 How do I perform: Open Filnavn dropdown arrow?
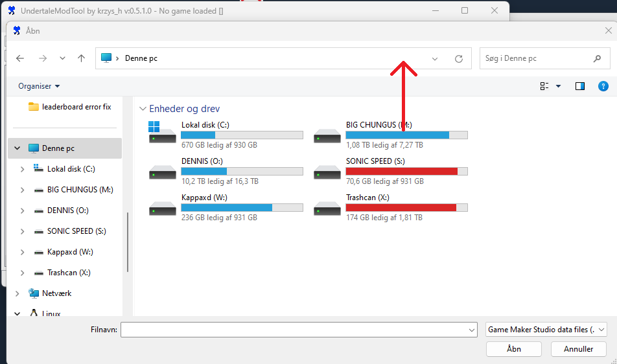coord(471,330)
